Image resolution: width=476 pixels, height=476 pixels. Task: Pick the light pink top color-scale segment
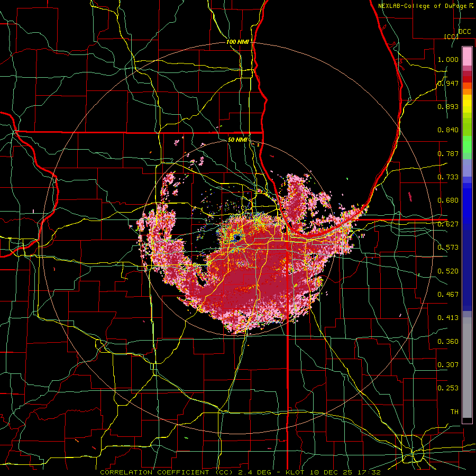point(467,57)
